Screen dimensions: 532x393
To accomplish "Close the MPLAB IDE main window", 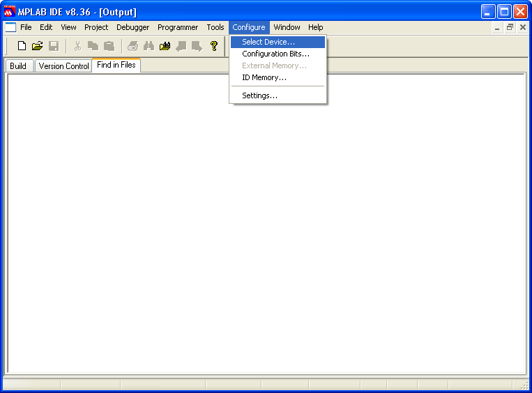I will click(x=520, y=12).
